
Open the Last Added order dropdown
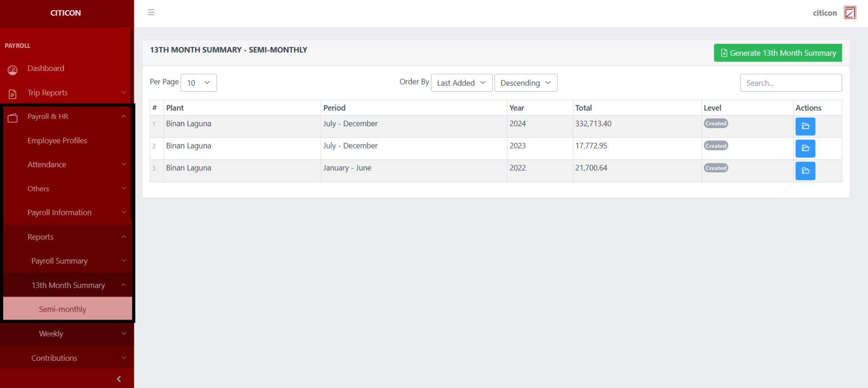tap(461, 83)
